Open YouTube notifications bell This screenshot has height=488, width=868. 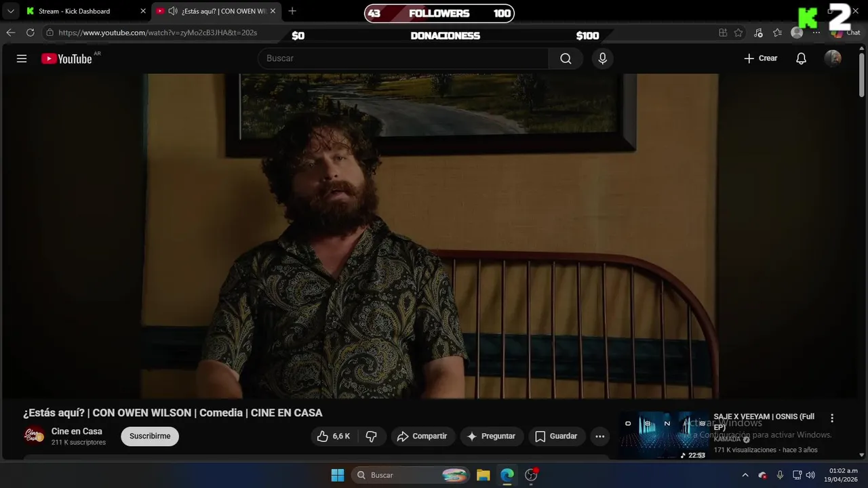[801, 58]
